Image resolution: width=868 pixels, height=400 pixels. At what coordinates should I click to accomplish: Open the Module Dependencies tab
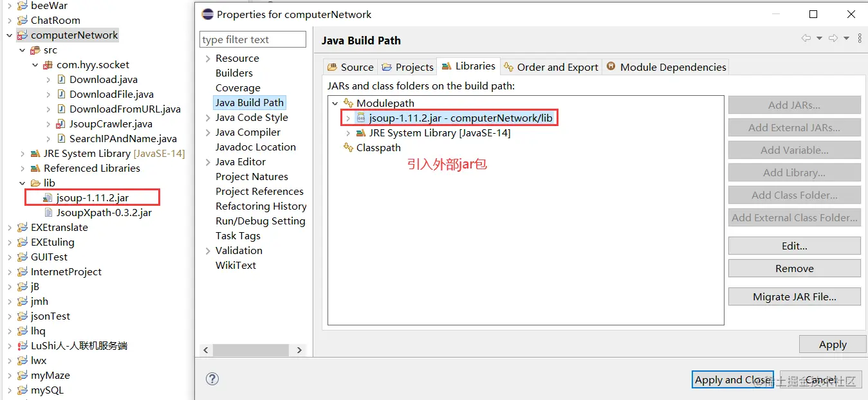[x=666, y=67]
